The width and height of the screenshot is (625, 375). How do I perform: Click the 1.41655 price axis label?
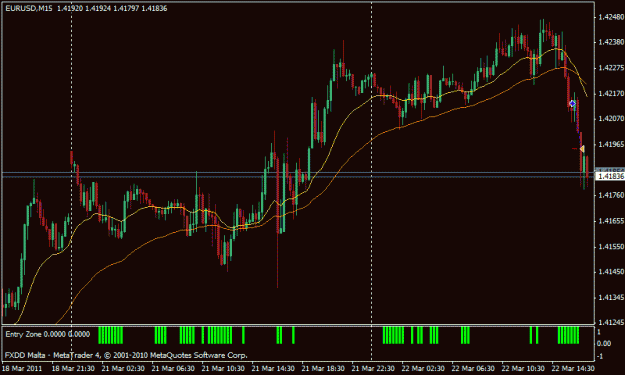click(x=611, y=220)
